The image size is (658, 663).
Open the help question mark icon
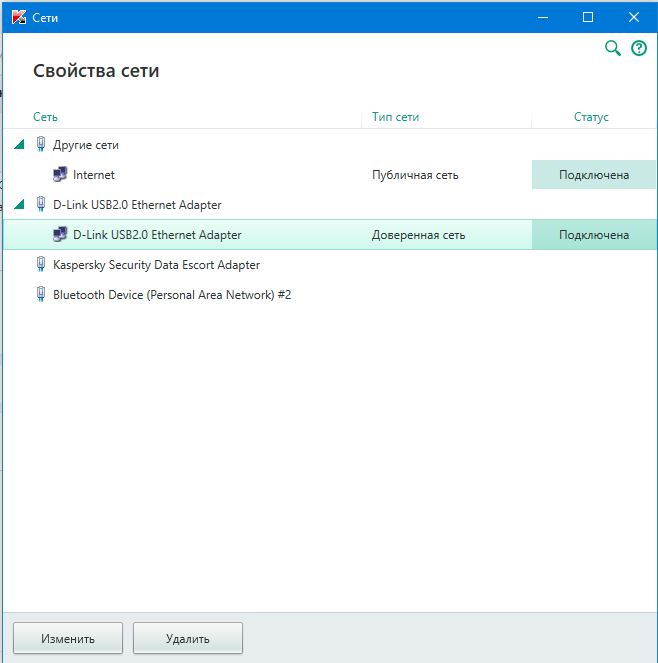[x=639, y=48]
